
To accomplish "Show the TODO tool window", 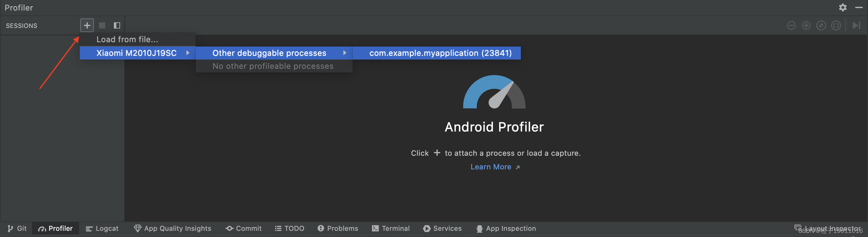I will coord(289,228).
